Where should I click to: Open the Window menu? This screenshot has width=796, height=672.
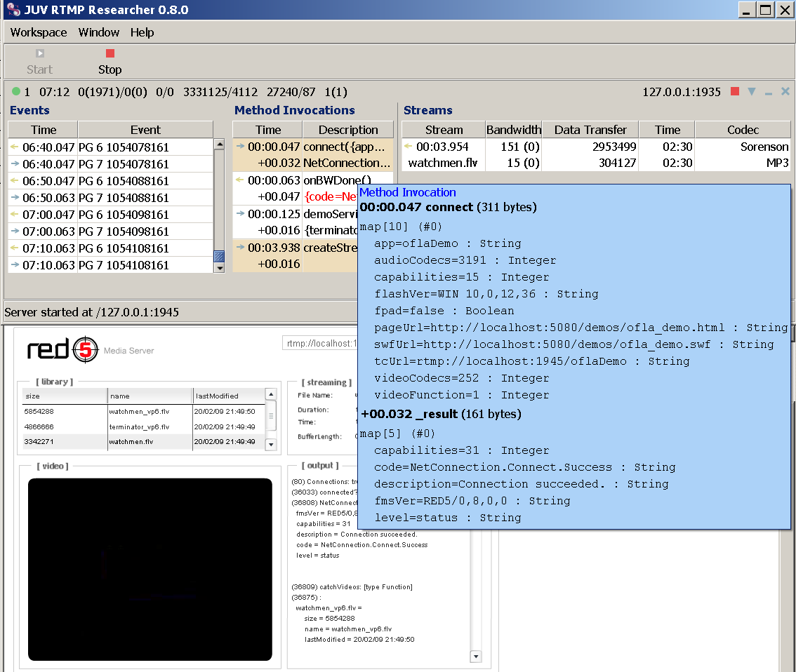98,32
